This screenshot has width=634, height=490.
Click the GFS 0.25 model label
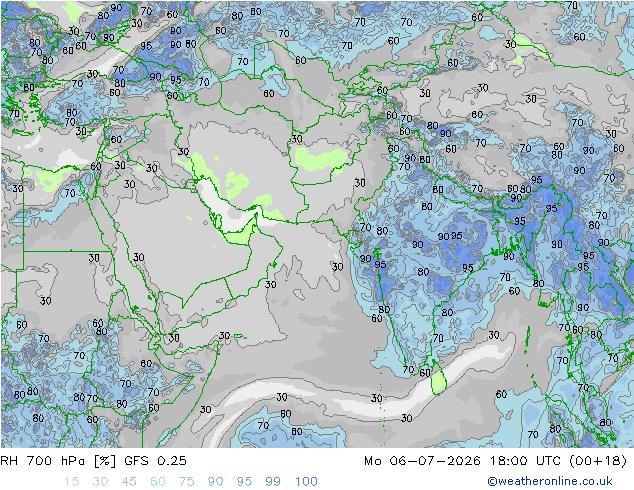[155, 461]
